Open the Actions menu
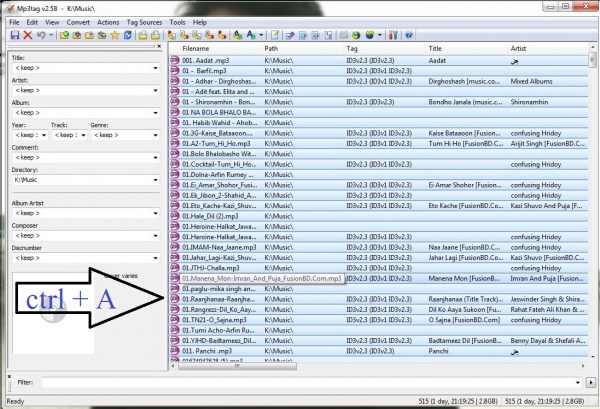This screenshot has width=600, height=409. click(x=108, y=22)
